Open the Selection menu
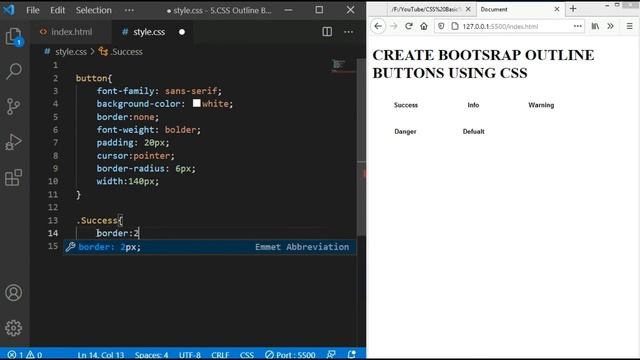The height and width of the screenshot is (360, 640). click(x=93, y=10)
